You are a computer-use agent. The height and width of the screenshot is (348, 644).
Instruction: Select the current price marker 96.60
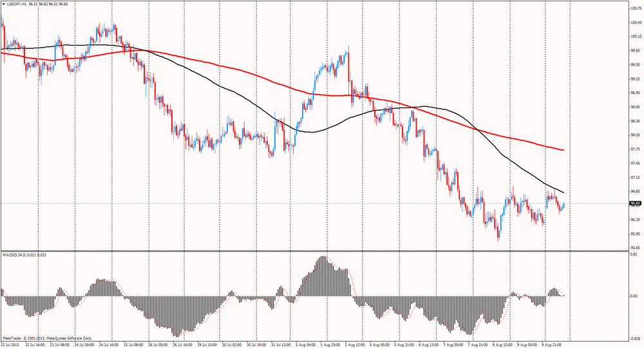[635, 203]
